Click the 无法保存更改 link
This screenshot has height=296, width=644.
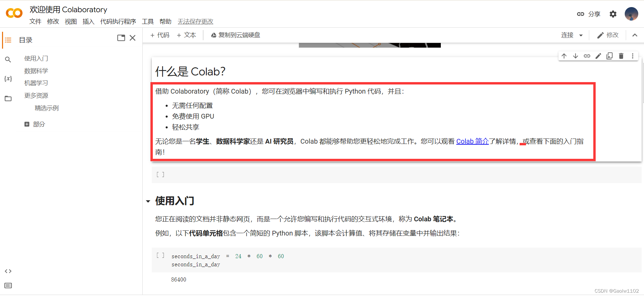(x=195, y=22)
